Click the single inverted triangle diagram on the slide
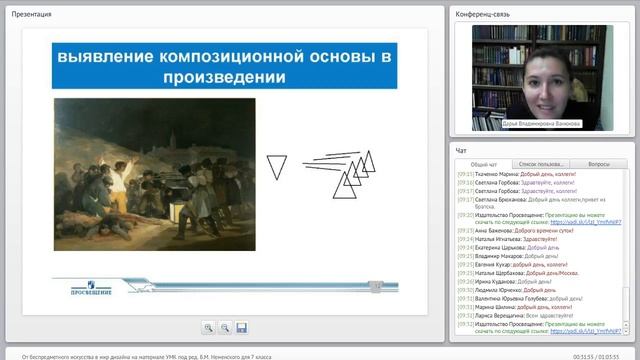This screenshot has height=360, width=640. coord(277,167)
